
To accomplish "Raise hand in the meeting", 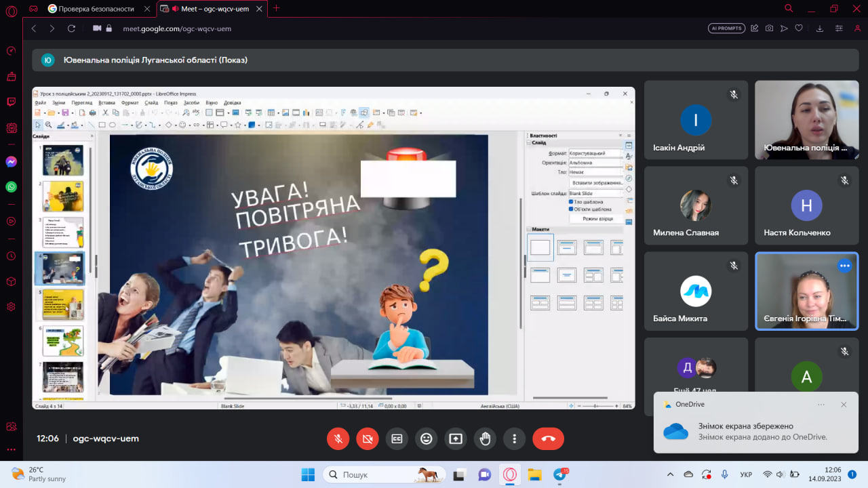I will (485, 439).
